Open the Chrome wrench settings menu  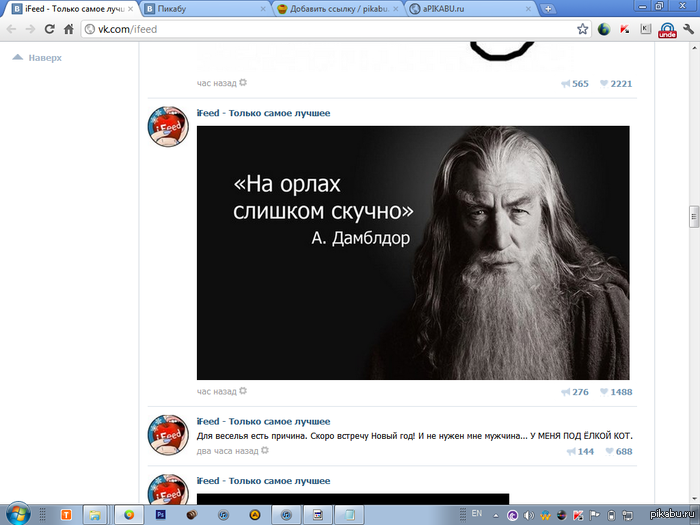[x=688, y=29]
